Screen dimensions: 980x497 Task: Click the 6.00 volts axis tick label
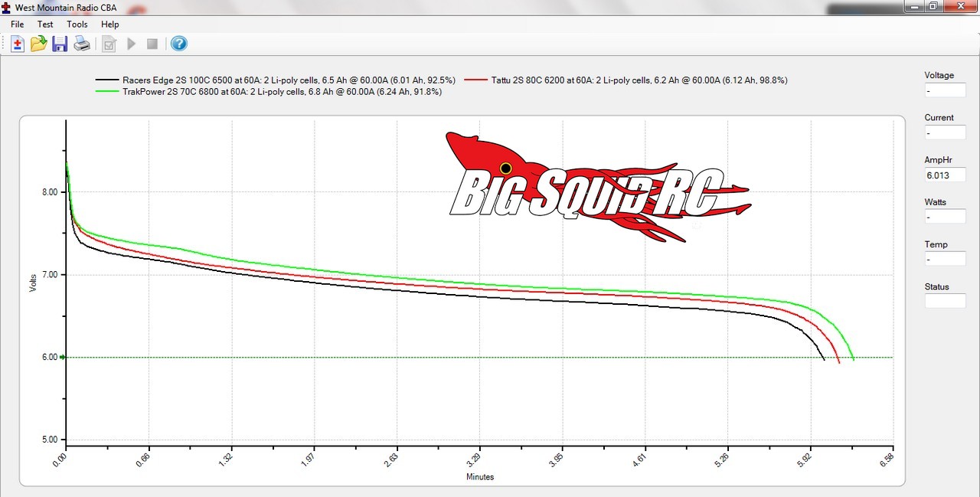point(50,357)
